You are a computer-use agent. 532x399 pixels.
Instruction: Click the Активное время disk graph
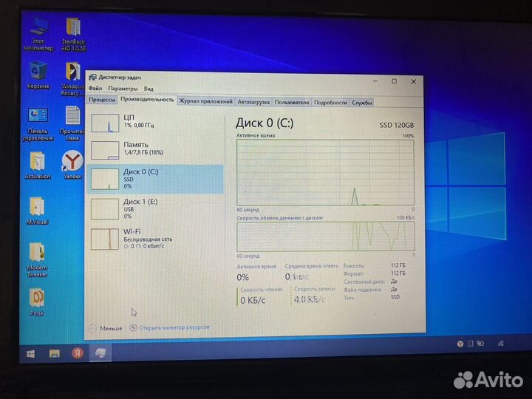click(x=325, y=172)
